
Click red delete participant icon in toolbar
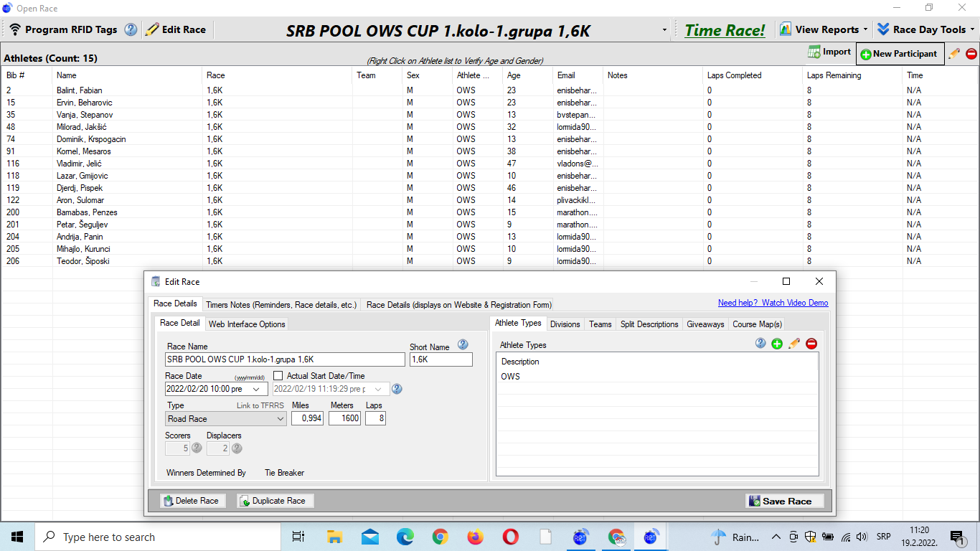(x=971, y=54)
